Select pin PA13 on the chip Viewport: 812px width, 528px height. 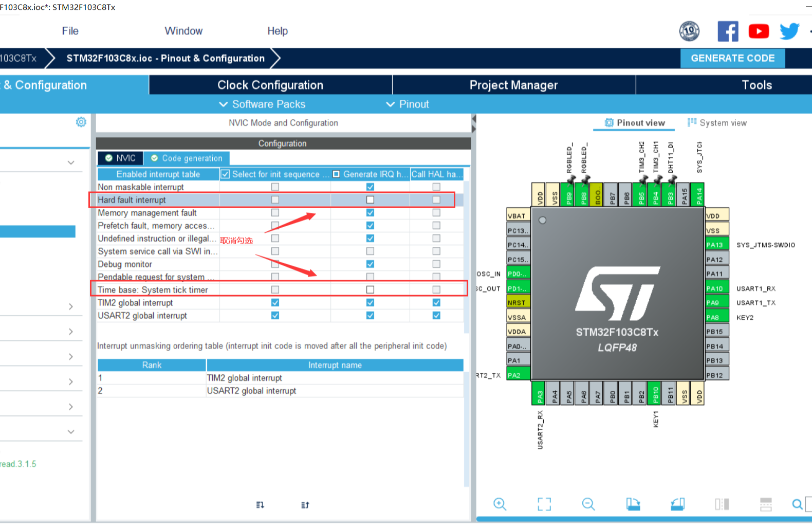click(x=717, y=245)
